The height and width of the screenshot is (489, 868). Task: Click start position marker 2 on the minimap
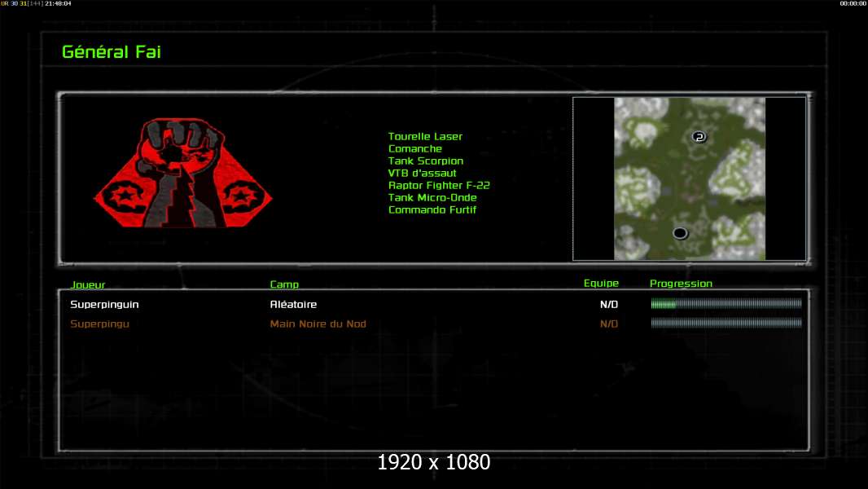click(x=699, y=137)
